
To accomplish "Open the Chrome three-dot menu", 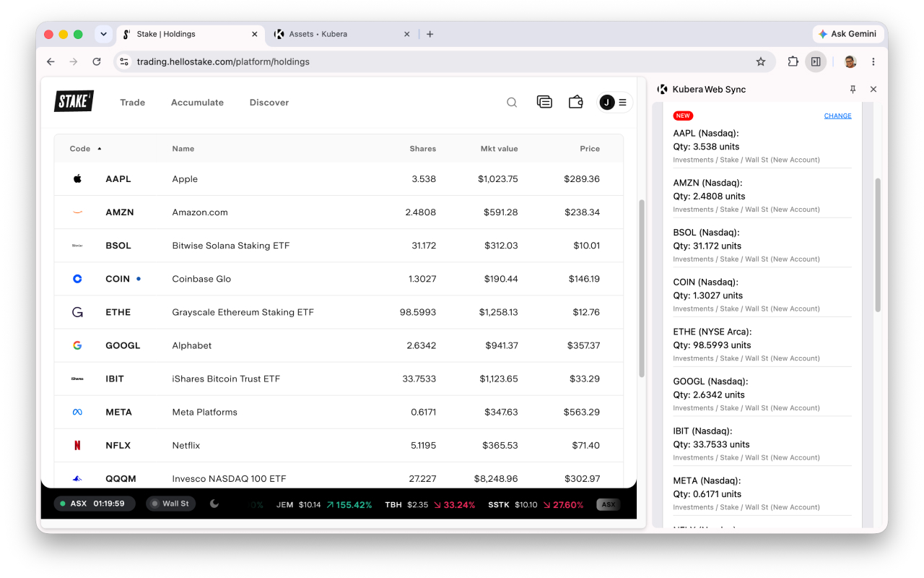I will (x=873, y=62).
